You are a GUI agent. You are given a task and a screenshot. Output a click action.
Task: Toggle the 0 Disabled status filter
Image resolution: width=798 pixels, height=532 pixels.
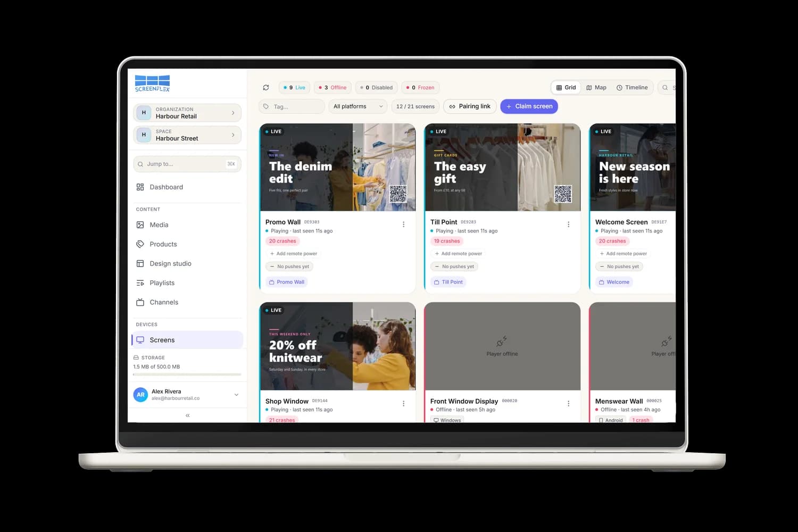tap(376, 88)
